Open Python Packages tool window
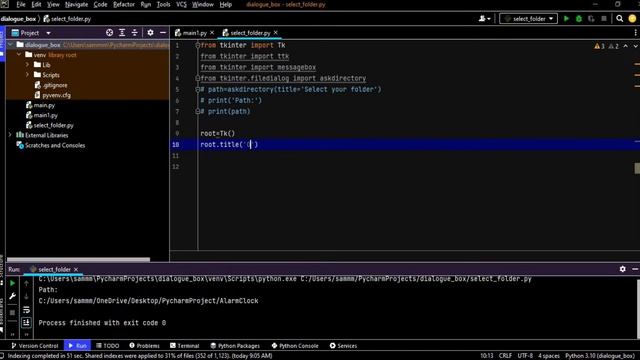 (235, 345)
